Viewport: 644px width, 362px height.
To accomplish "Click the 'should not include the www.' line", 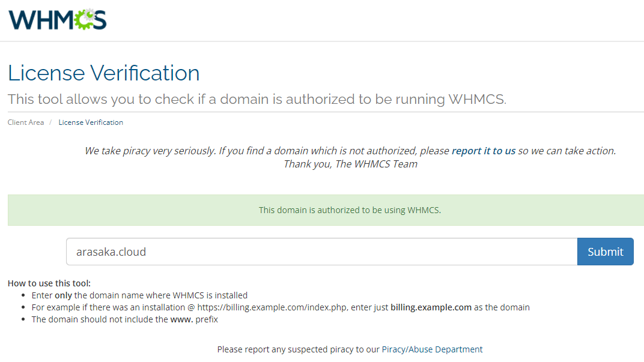I will coord(125,319).
